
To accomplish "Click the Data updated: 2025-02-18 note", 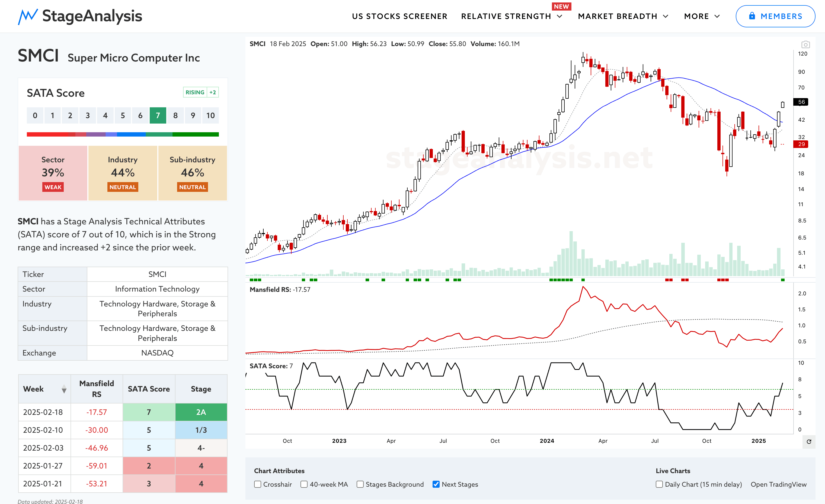I will pyautogui.click(x=50, y=501).
